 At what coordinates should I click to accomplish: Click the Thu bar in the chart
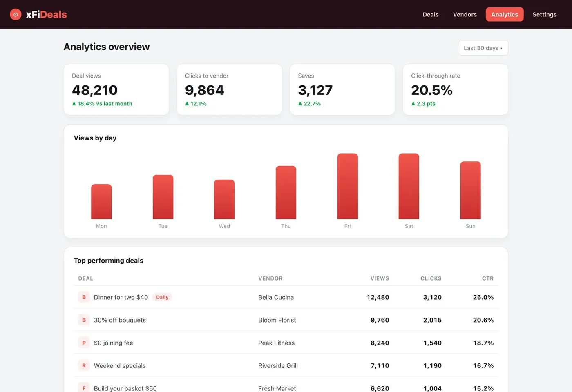tap(286, 192)
